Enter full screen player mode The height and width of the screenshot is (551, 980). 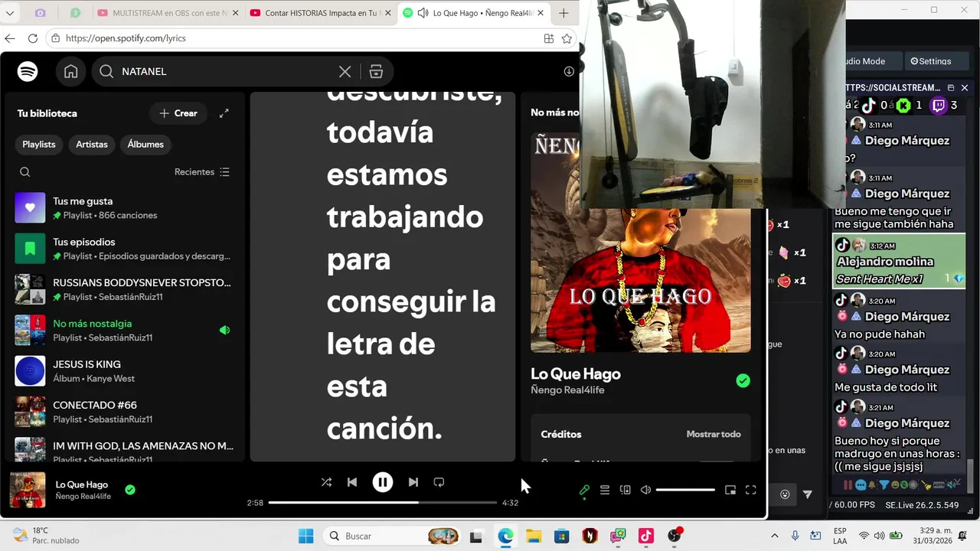pos(750,490)
